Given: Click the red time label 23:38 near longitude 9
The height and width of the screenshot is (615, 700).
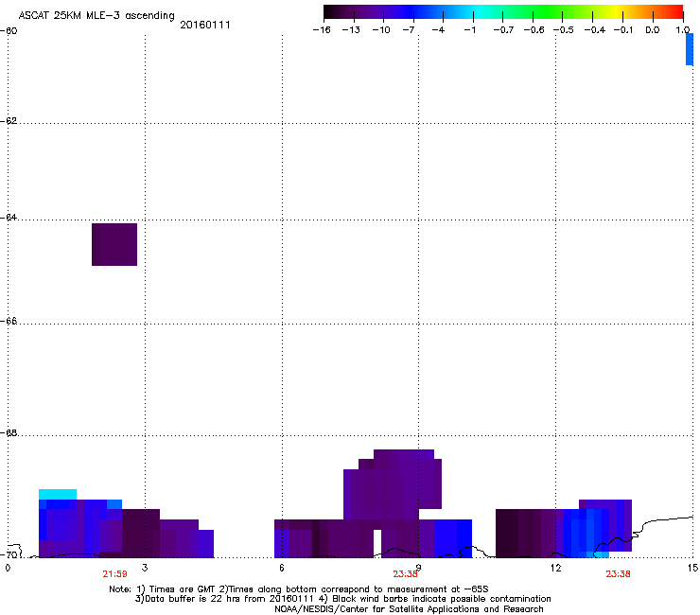Looking at the screenshot, I should click(405, 574).
